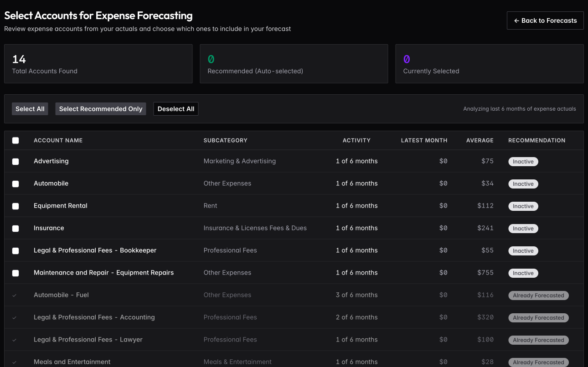
Task: Click the Inactive badge in Advertising row
Action: pos(523,162)
